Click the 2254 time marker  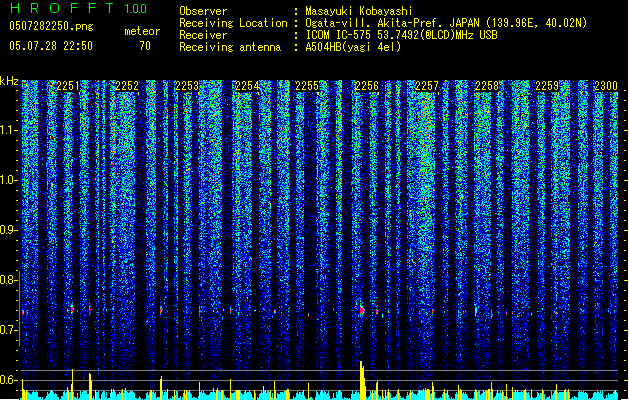click(x=247, y=85)
